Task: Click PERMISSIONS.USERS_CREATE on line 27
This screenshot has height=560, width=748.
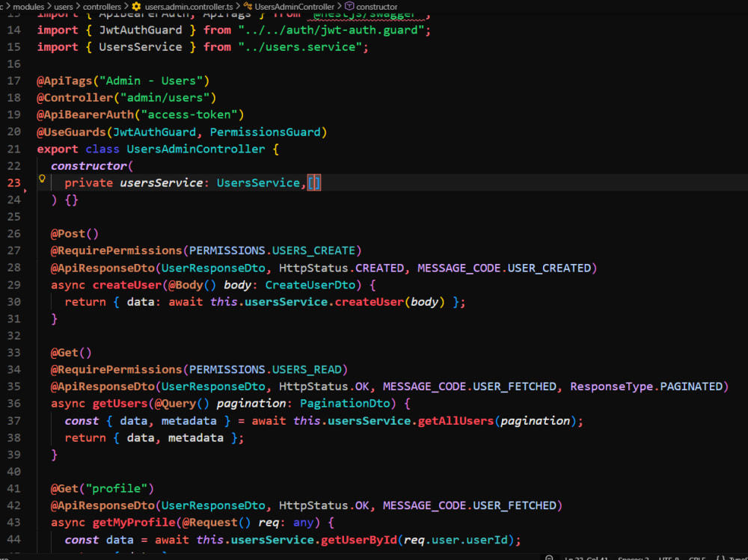Action: tap(272, 251)
